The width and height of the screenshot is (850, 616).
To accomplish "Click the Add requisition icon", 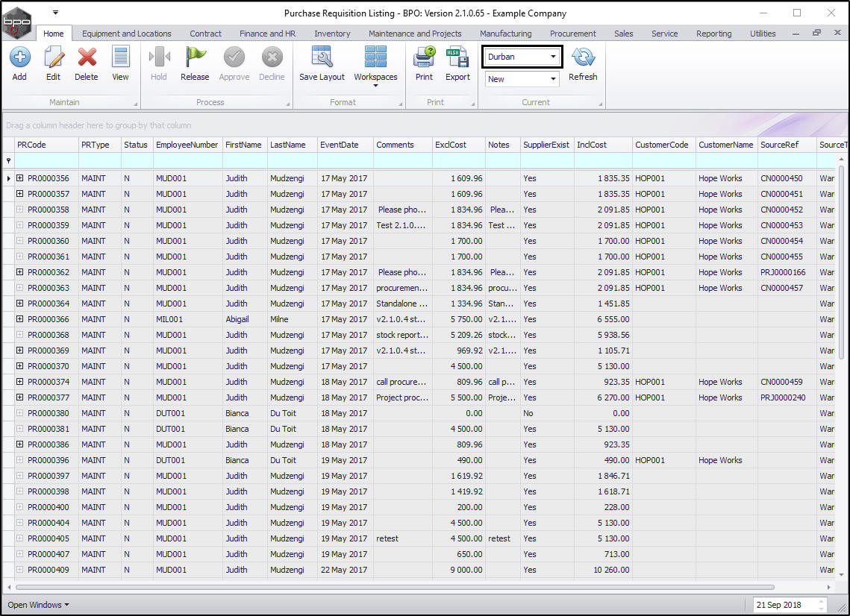I will [x=19, y=58].
